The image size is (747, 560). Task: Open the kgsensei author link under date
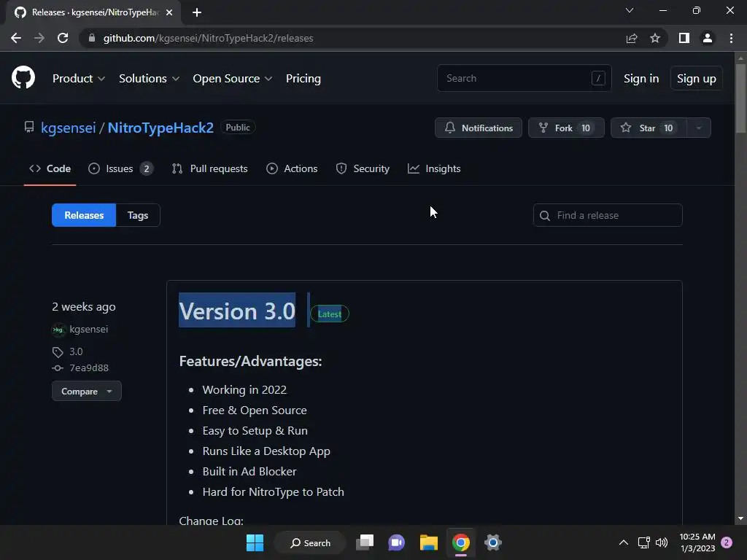coord(88,329)
